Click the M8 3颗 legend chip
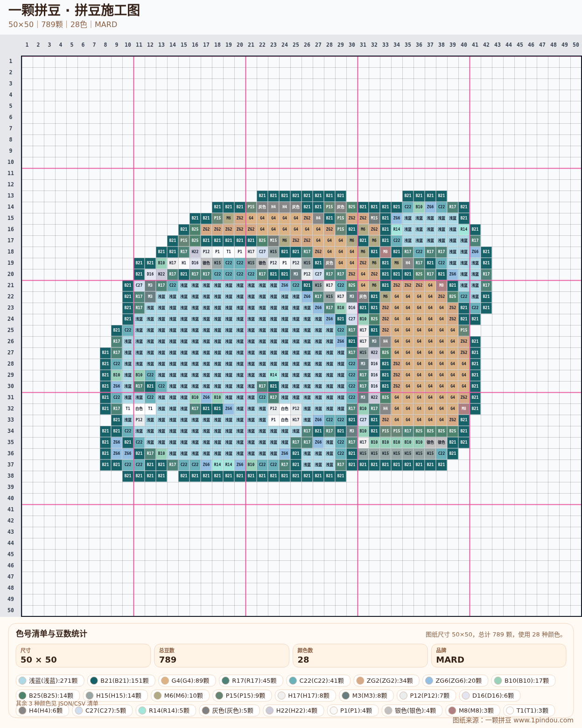 473,710
